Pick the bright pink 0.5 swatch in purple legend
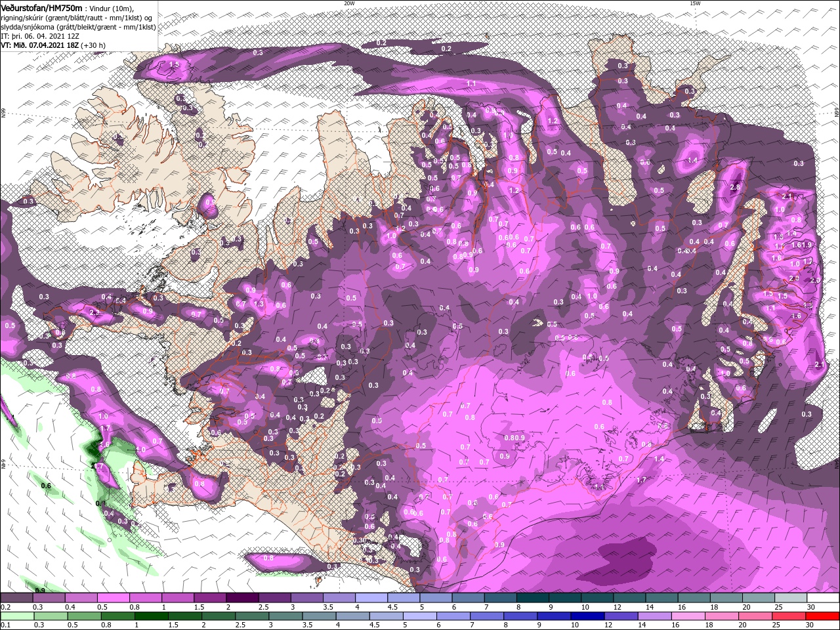This screenshot has height=630, width=840. [x=113, y=597]
